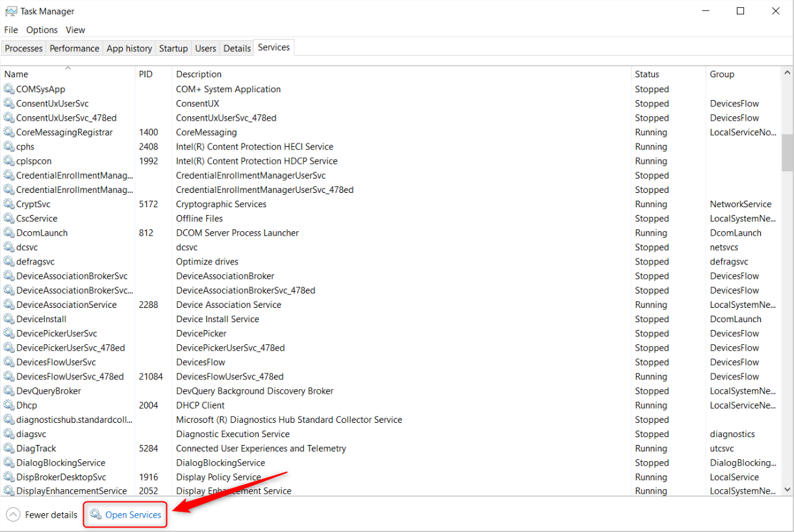Click the gear icon beside DialogBlockingService
This screenshot has width=794, height=532.
(x=9, y=462)
